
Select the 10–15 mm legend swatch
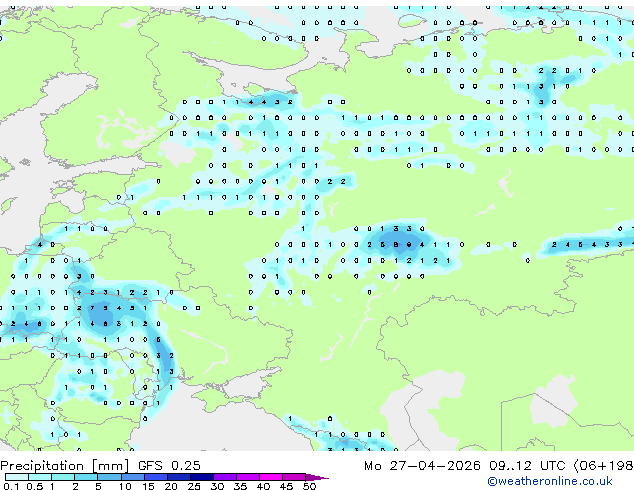[x=133, y=477]
